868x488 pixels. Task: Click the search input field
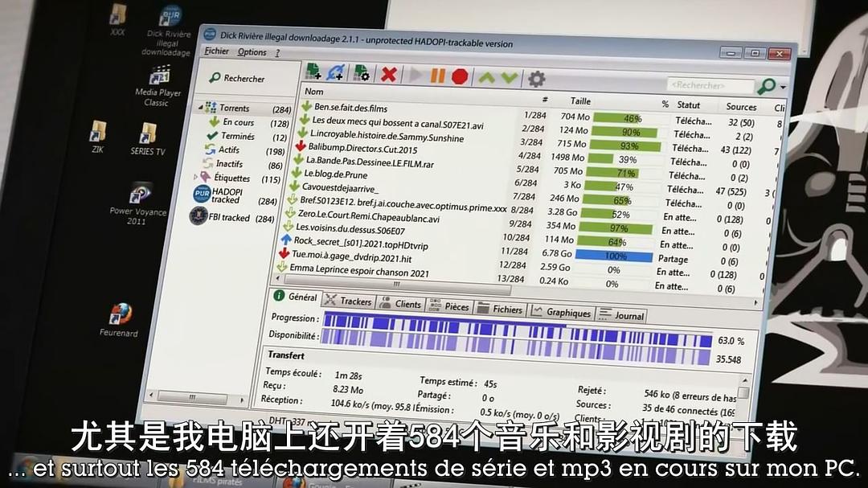click(710, 85)
